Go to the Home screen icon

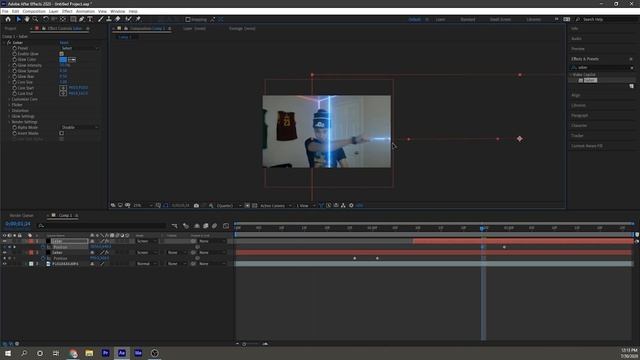[x=8, y=19]
